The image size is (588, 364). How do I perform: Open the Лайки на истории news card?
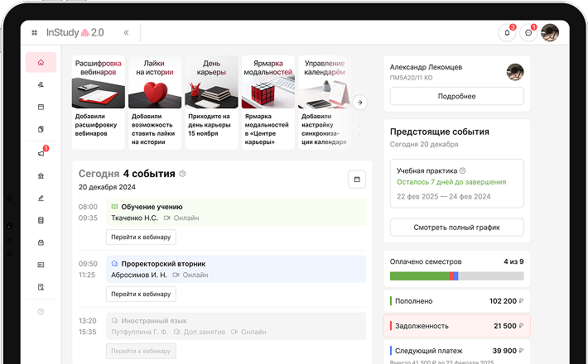[154, 103]
